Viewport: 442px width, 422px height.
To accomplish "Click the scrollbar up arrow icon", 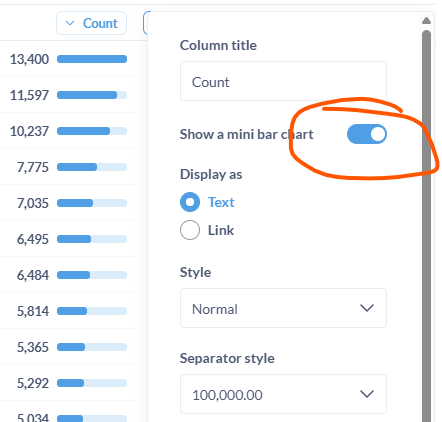I will (x=426, y=21).
